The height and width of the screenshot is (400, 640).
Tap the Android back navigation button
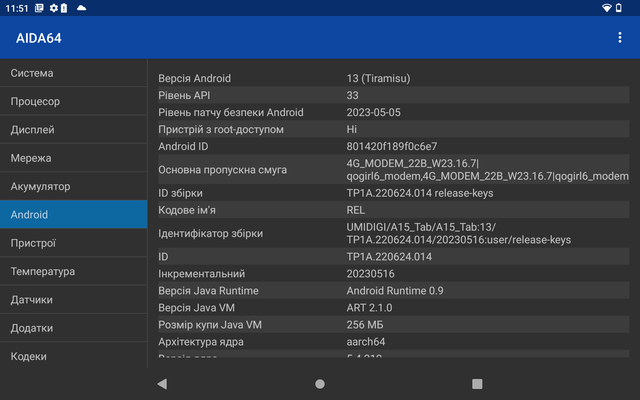tap(162, 384)
